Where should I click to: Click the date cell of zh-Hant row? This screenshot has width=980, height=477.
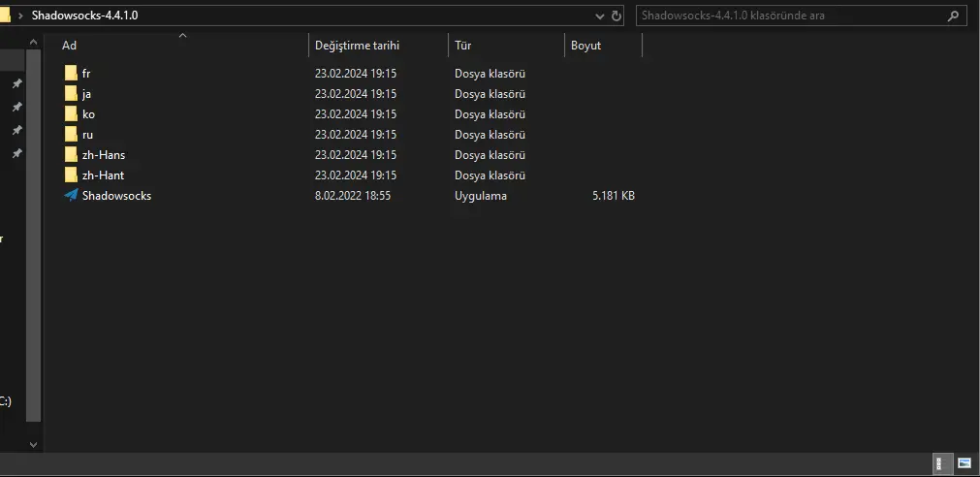pos(356,175)
